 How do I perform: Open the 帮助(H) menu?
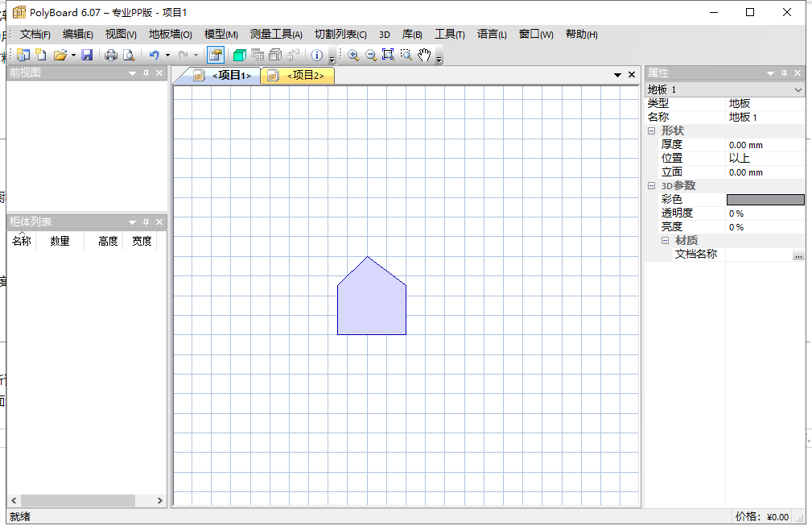click(582, 34)
